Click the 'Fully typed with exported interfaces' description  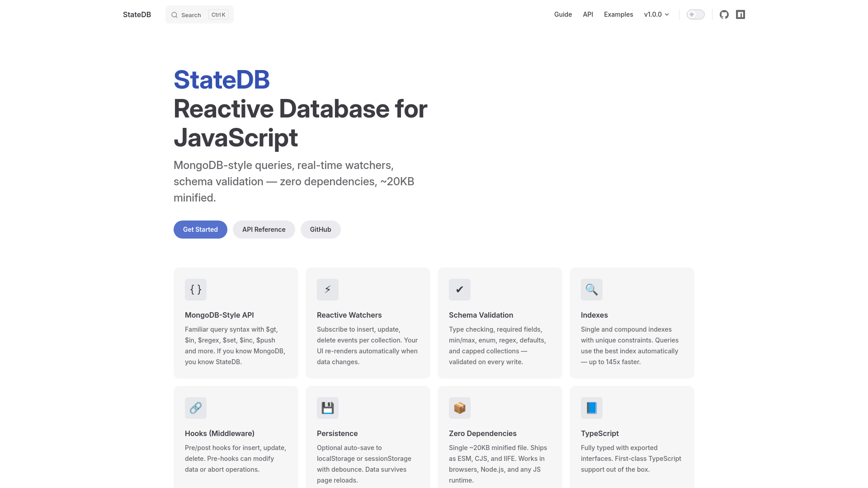tap(631, 459)
